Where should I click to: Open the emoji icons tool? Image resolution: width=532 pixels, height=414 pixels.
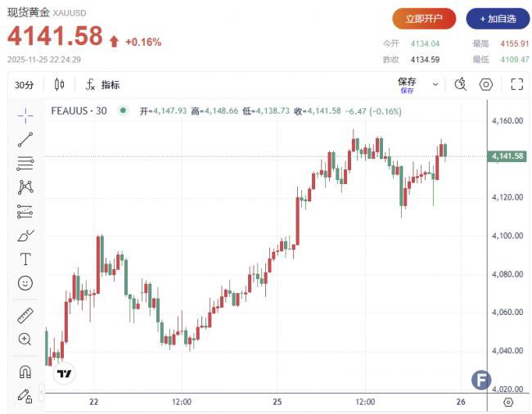[25, 283]
